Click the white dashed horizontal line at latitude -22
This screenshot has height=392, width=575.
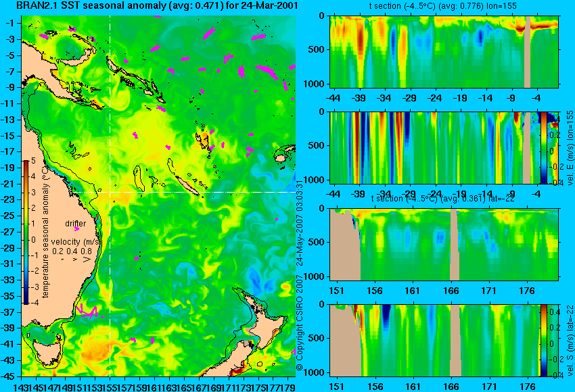pyautogui.click(x=183, y=192)
